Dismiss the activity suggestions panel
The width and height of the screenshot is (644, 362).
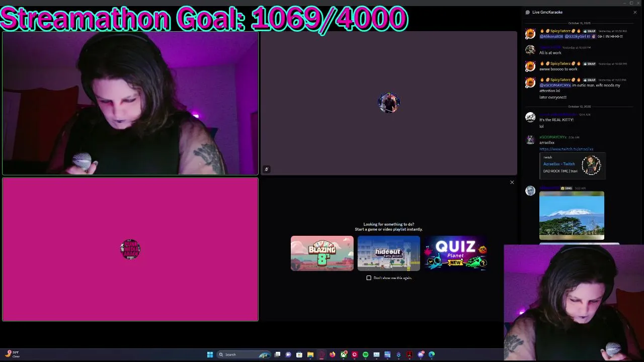512,182
